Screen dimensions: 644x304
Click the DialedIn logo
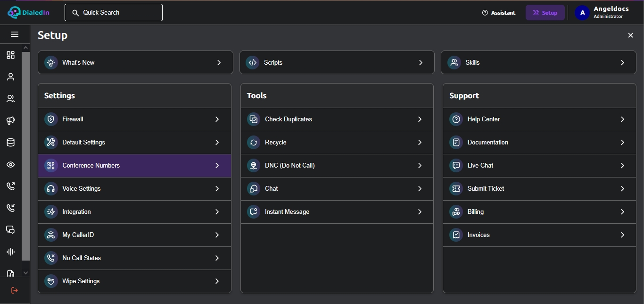click(29, 13)
